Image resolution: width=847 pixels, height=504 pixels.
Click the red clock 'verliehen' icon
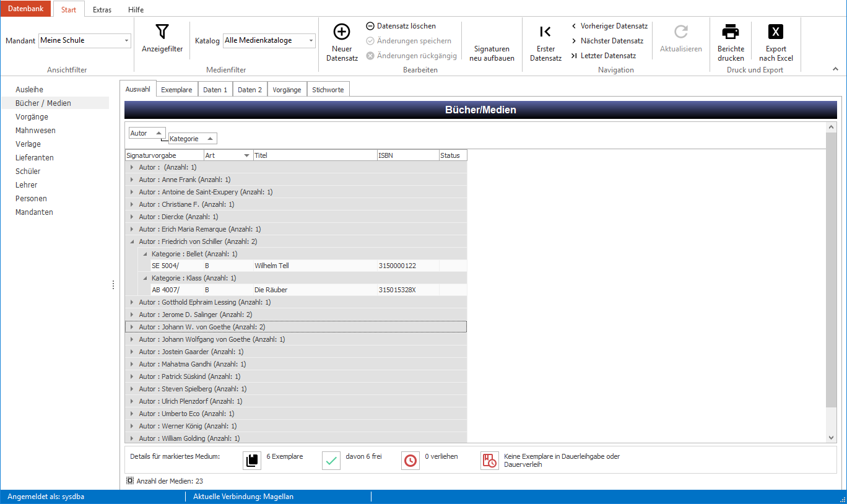click(x=410, y=461)
